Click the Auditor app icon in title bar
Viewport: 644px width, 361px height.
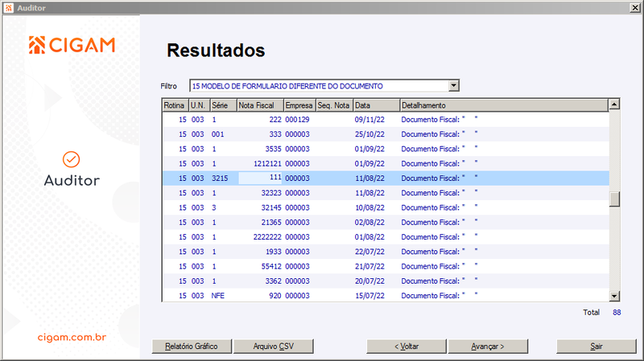click(x=9, y=8)
